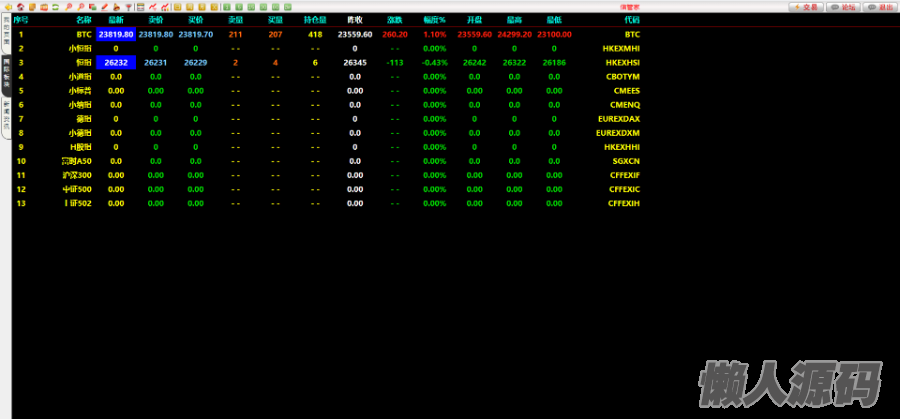Image resolution: width=900 pixels, height=419 pixels.
Task: Open the red house home icon
Action: [x=21, y=7]
